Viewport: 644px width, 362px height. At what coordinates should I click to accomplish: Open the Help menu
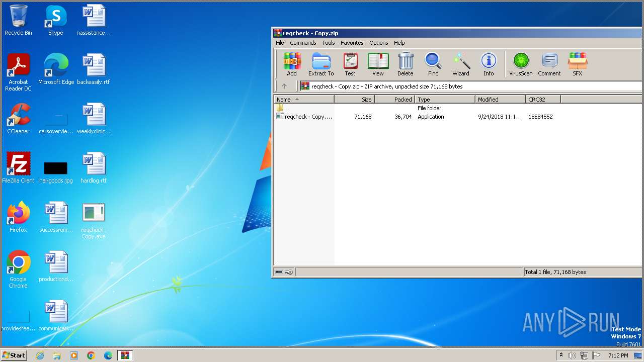pyautogui.click(x=399, y=43)
